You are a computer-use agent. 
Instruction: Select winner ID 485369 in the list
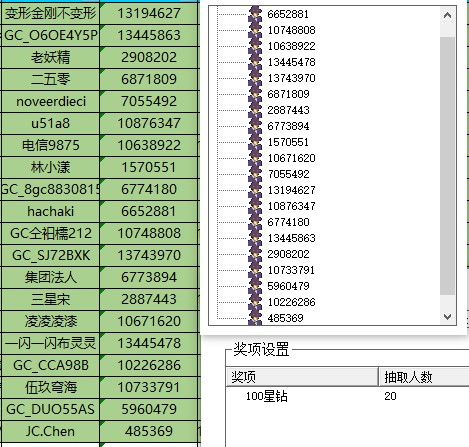285,318
